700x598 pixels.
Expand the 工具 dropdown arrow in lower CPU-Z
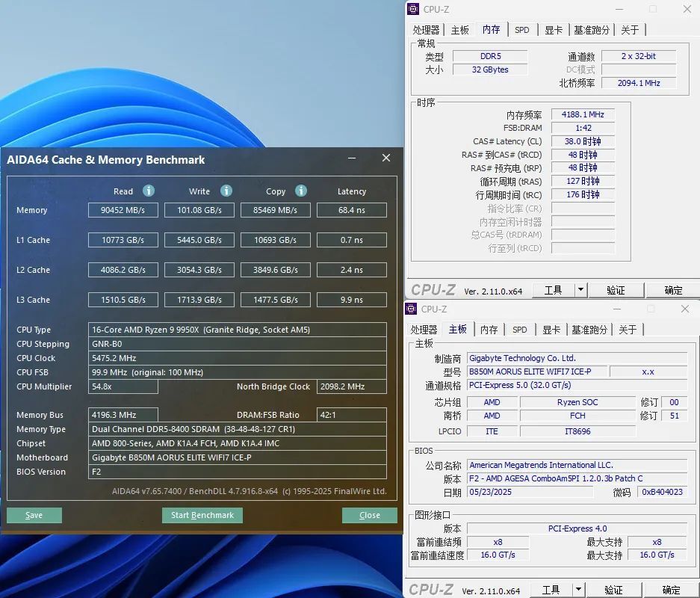coord(578,590)
